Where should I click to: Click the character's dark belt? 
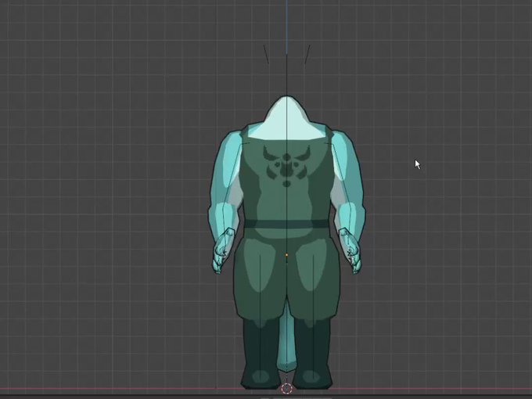(286, 224)
